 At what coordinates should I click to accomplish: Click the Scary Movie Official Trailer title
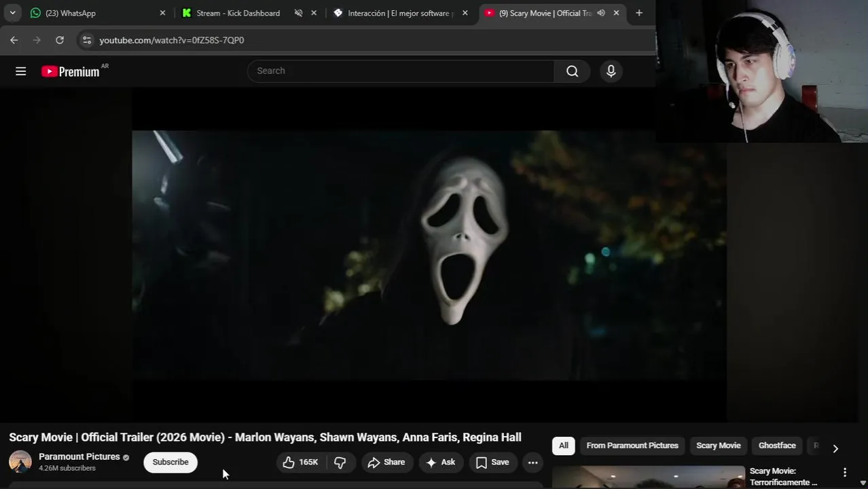click(265, 437)
